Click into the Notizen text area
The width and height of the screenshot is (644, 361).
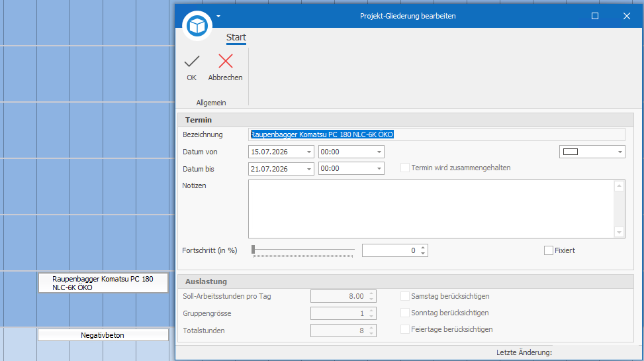[x=432, y=209]
